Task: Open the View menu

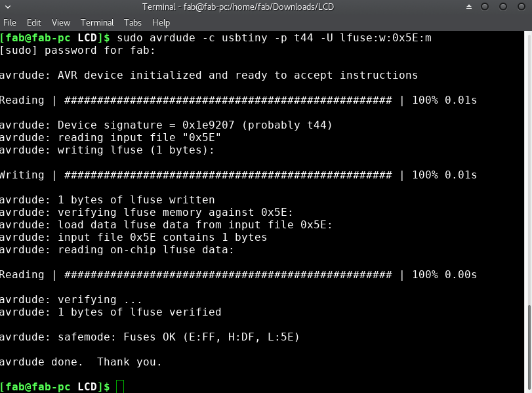Action: coord(61,23)
